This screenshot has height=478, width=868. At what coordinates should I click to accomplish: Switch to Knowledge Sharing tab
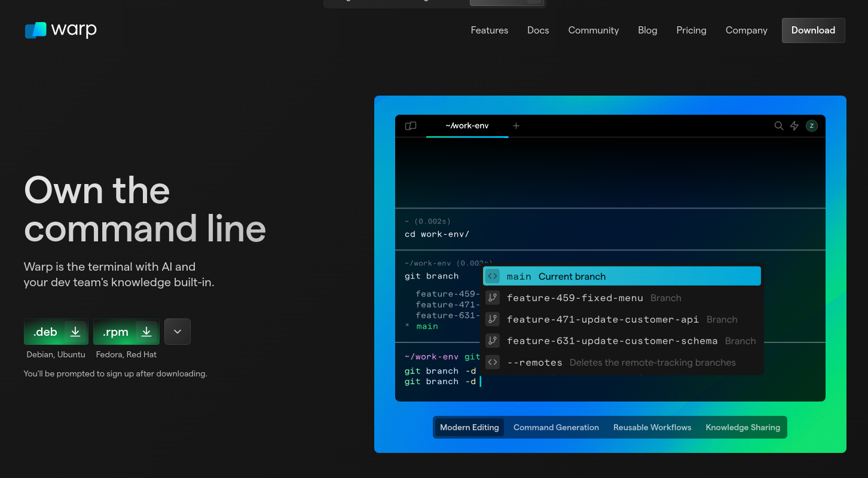[x=742, y=427]
